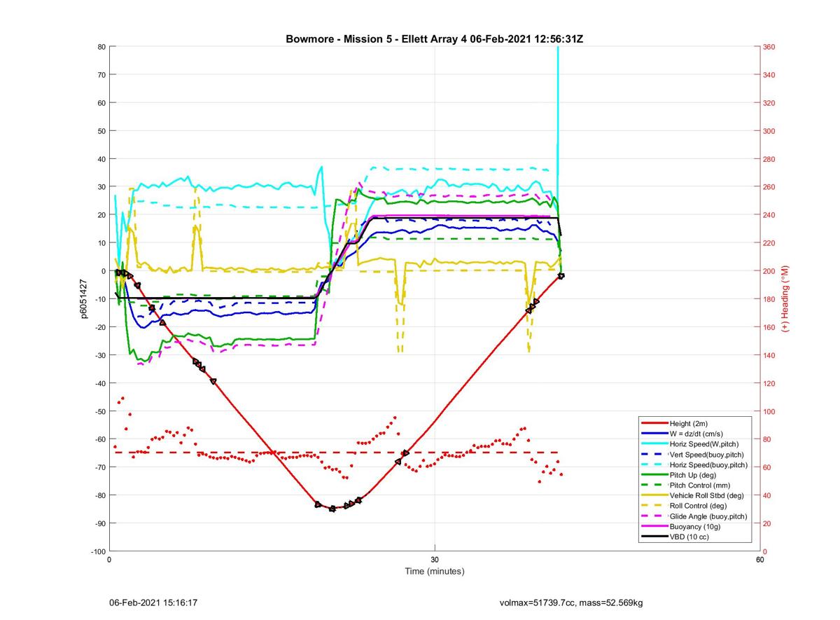Select the left axis tick label '-20'
The height and width of the screenshot is (620, 840).
99,327
